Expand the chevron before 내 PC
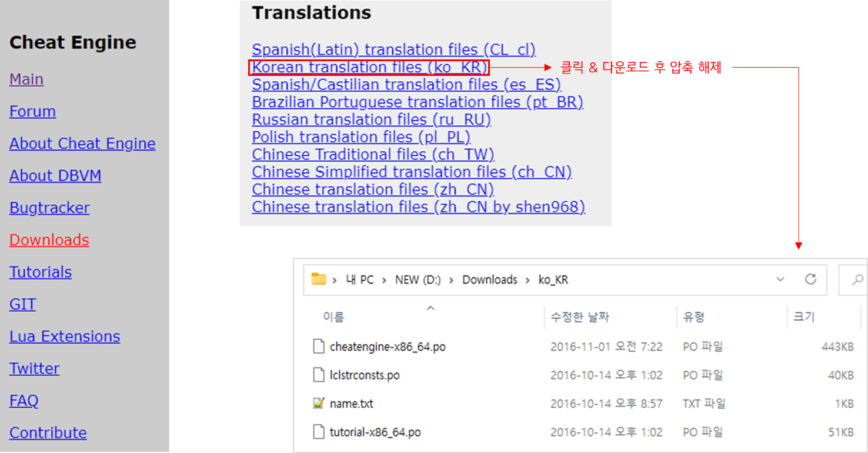The image size is (868, 453). click(335, 280)
